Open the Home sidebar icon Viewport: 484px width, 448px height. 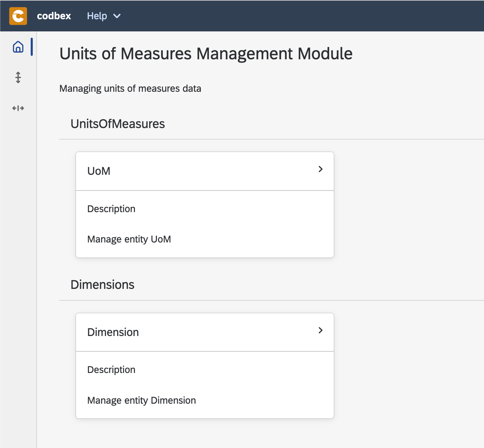point(18,47)
